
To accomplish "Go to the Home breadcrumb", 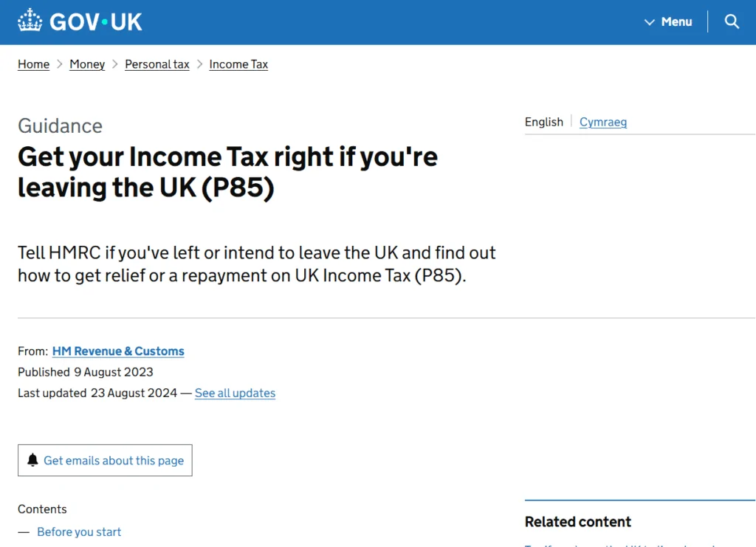I will [33, 64].
